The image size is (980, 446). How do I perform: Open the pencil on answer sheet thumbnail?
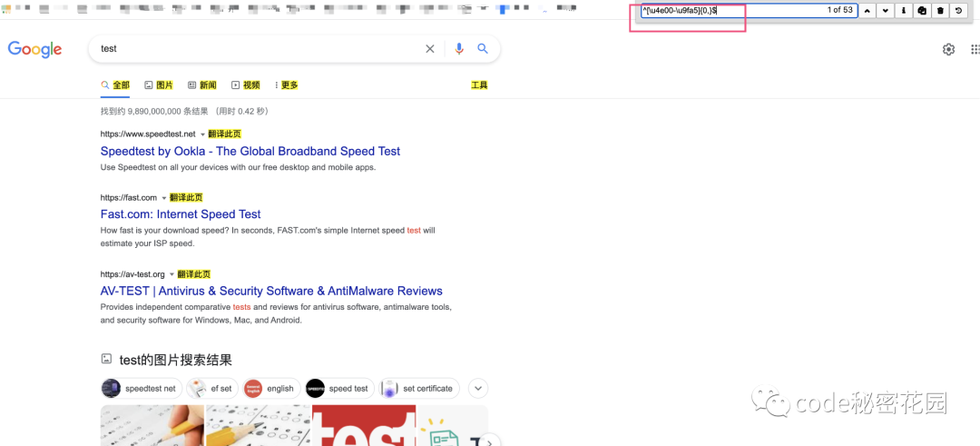tap(258, 425)
